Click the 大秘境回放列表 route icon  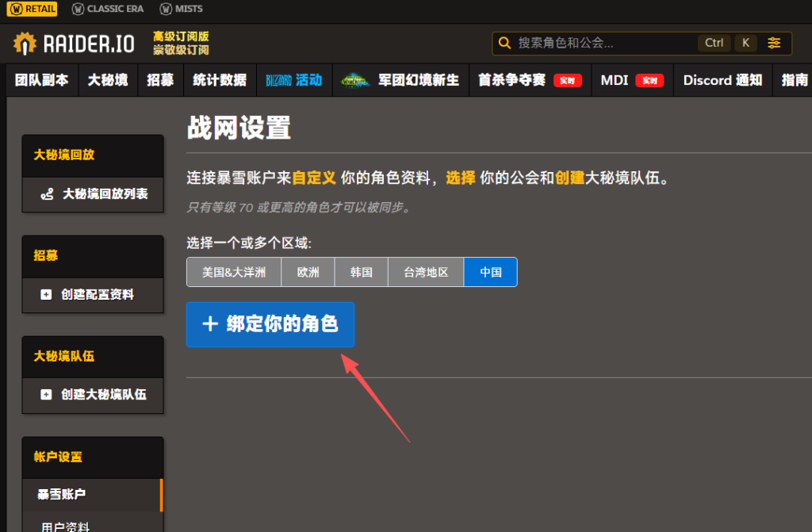(x=47, y=193)
